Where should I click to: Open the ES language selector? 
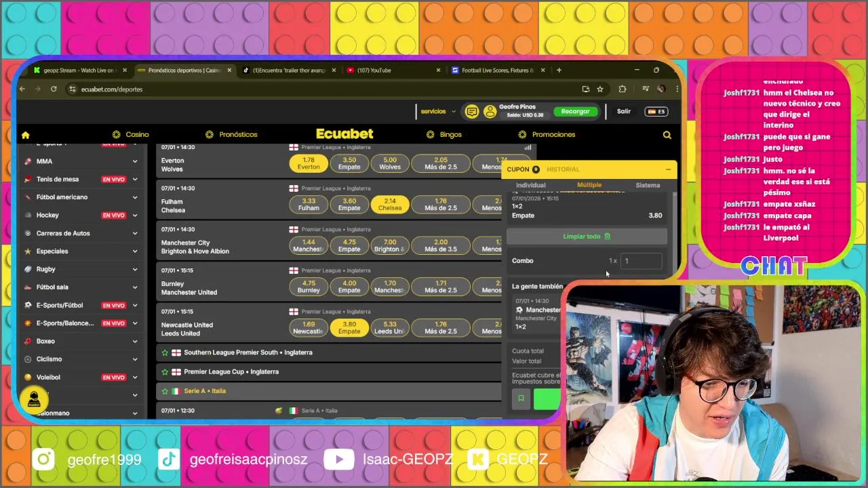[656, 112]
